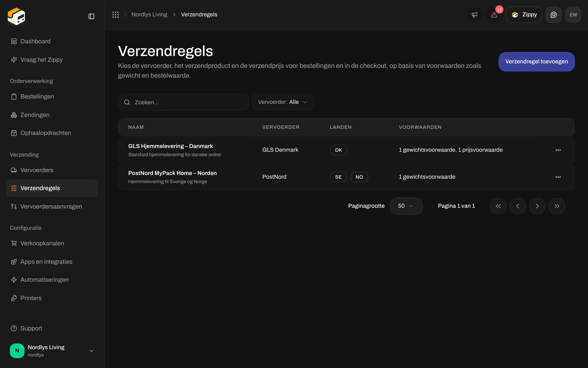588x368 pixels.
Task: Open the Paginagrootte 50 dropdown
Action: click(406, 206)
